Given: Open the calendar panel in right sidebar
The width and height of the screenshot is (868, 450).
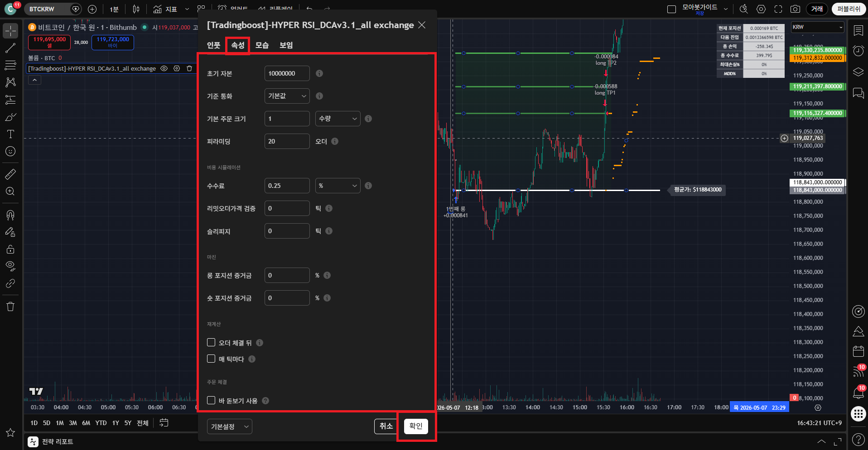Looking at the screenshot, I should [858, 351].
